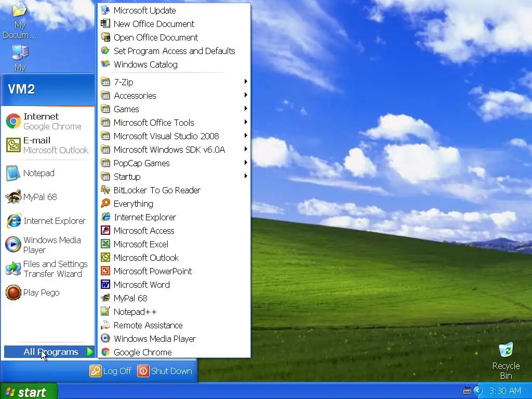The width and height of the screenshot is (532, 399).
Task: Expand the Startup folder
Action: [174, 177]
